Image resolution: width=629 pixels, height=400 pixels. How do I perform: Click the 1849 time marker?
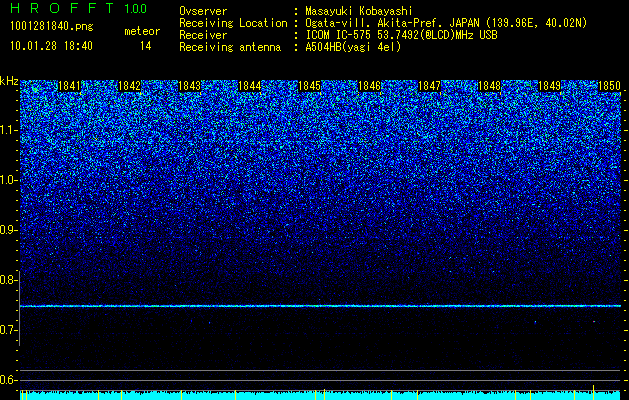pos(549,86)
